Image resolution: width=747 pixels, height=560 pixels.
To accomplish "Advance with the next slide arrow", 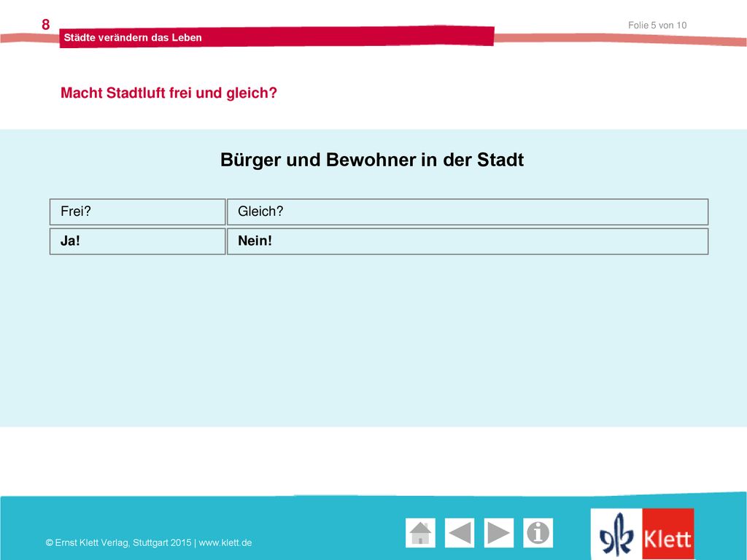I will pos(499,533).
